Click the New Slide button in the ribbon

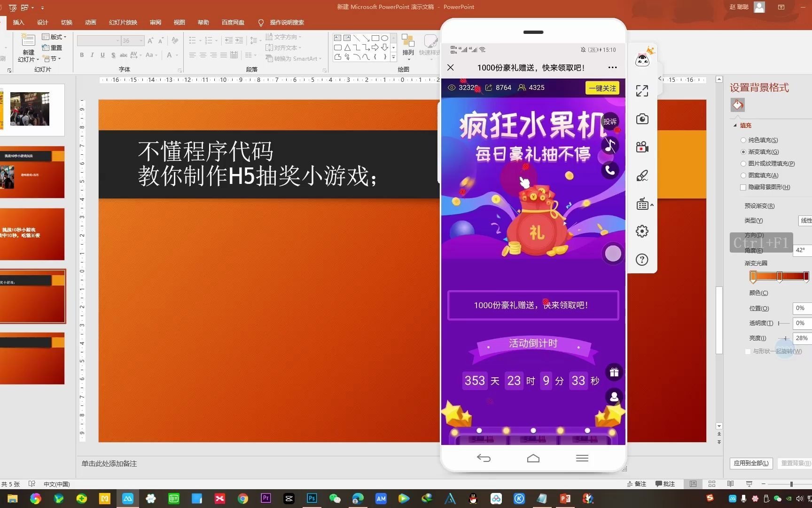28,48
